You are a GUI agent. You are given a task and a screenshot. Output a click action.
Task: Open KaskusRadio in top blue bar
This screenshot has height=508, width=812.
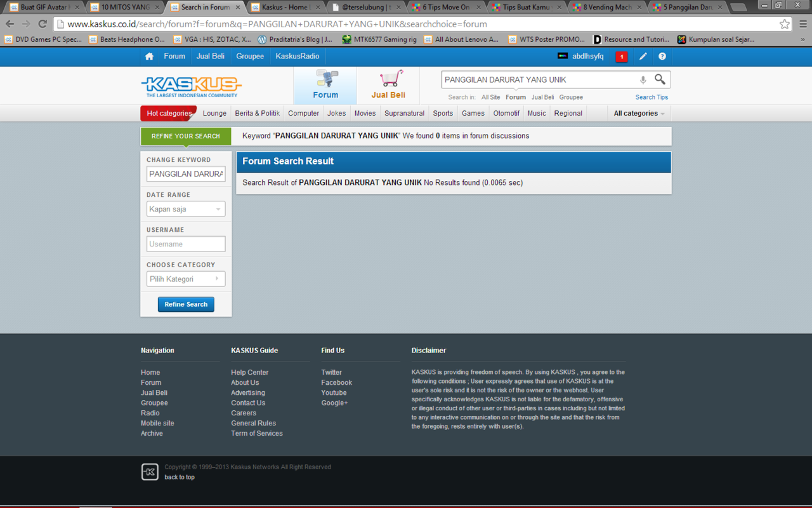tap(298, 57)
